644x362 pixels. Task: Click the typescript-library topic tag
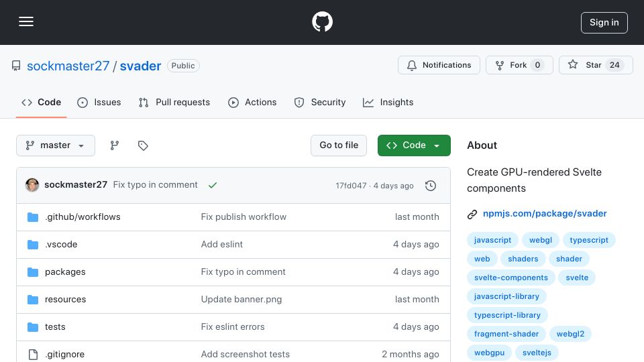point(507,315)
